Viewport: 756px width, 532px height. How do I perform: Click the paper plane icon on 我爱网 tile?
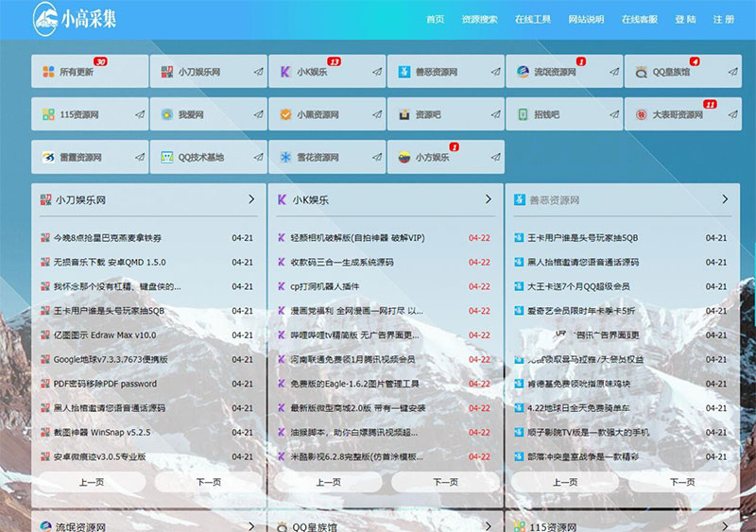pyautogui.click(x=257, y=114)
